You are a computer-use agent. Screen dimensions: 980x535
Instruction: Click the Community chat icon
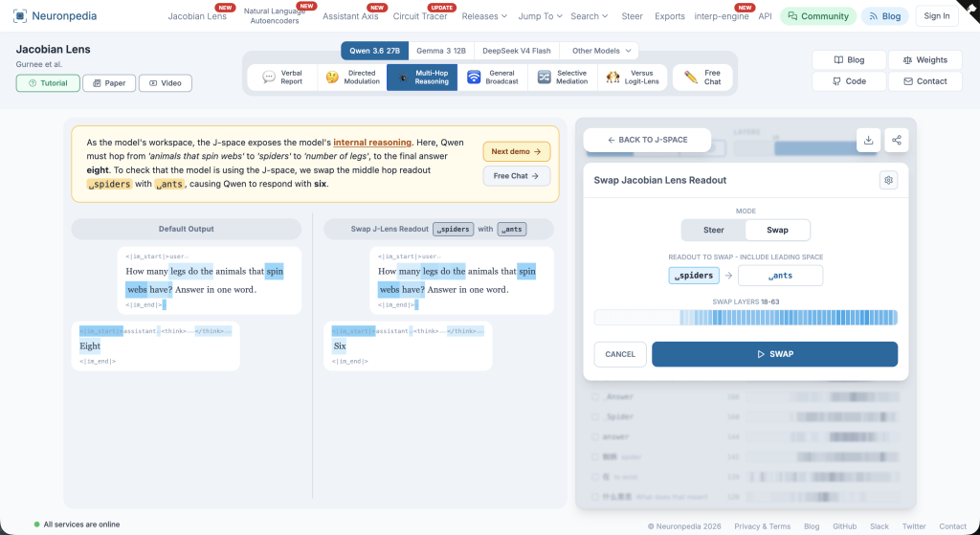(792, 16)
